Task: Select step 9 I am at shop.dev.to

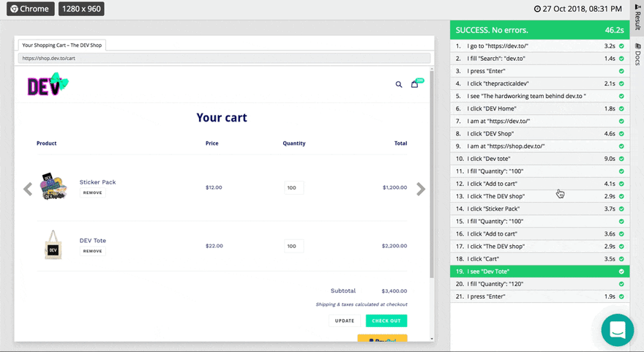Action: click(x=539, y=146)
